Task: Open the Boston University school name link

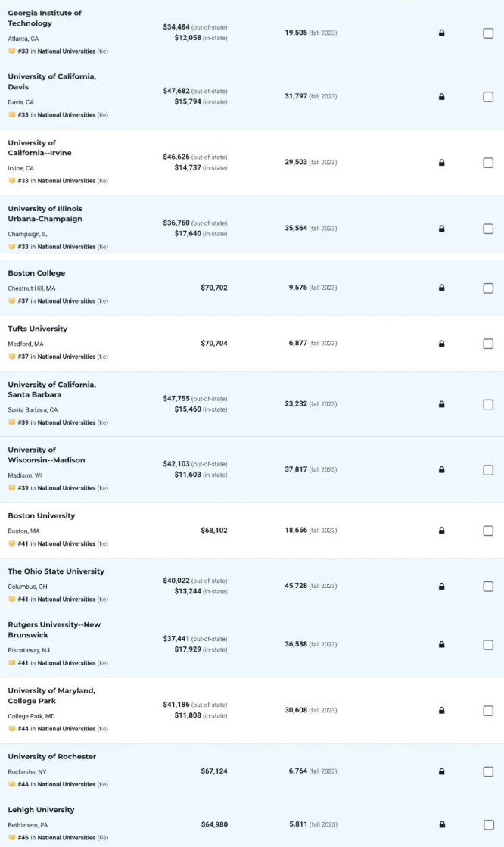Action: (41, 516)
